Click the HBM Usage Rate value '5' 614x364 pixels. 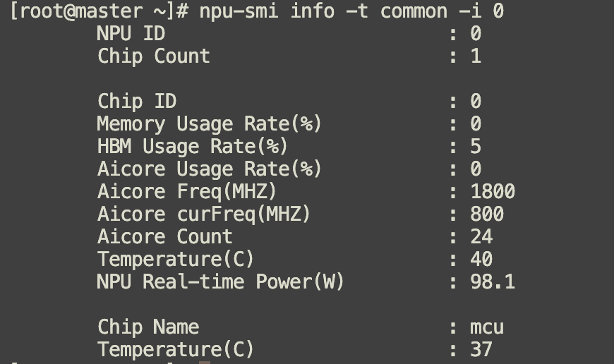(x=476, y=147)
